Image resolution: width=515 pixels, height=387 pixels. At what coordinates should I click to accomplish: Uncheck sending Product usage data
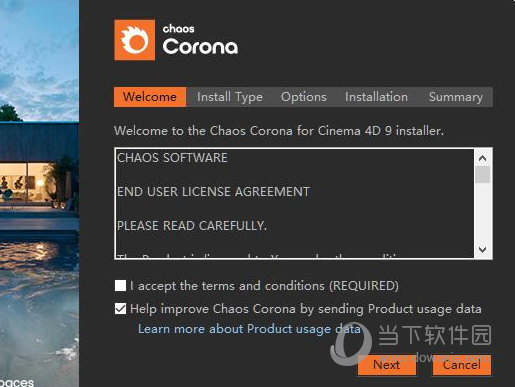[x=120, y=309]
